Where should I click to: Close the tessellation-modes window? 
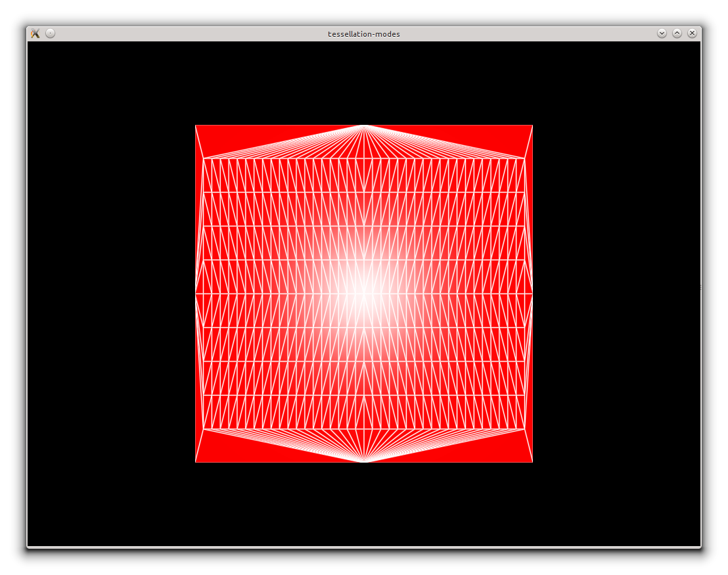(692, 34)
